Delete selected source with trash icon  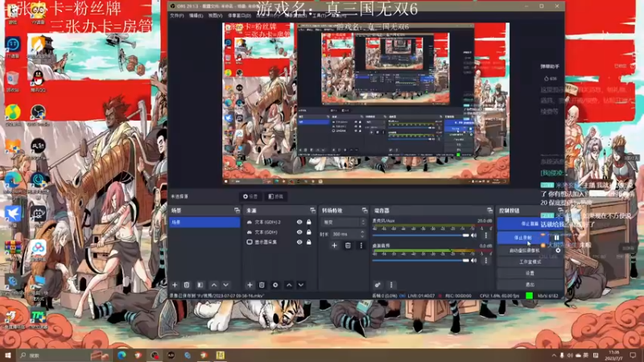point(262,285)
